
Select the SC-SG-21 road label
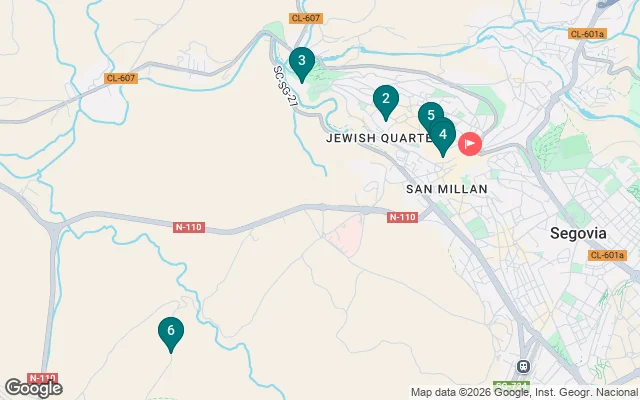pyautogui.click(x=285, y=86)
